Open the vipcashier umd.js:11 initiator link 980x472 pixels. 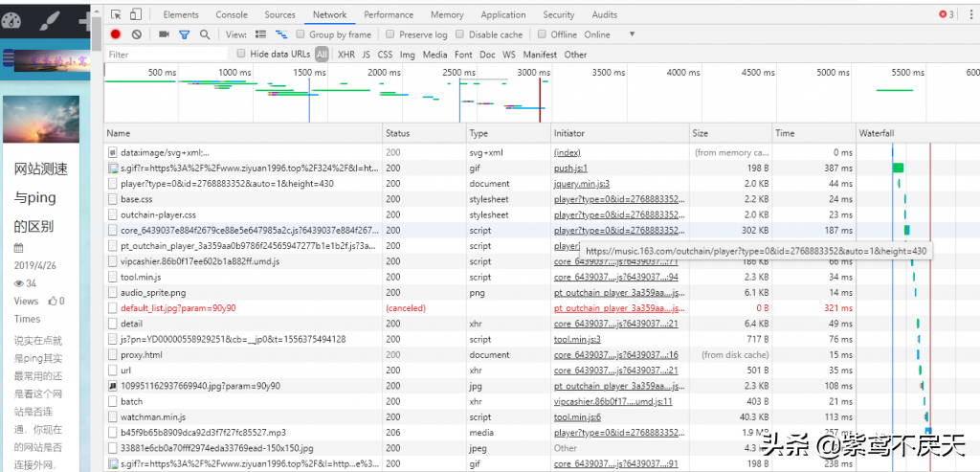[613, 401]
